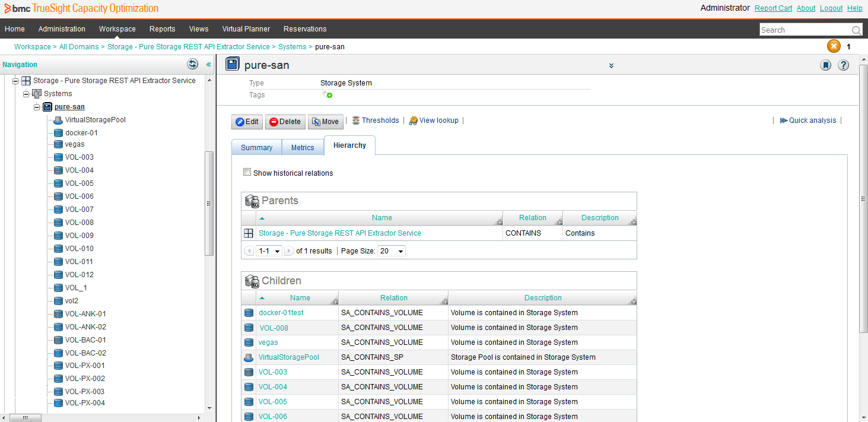Click the pure-san storage system header icon
Viewport: 868px width, 422px height.
point(233,65)
